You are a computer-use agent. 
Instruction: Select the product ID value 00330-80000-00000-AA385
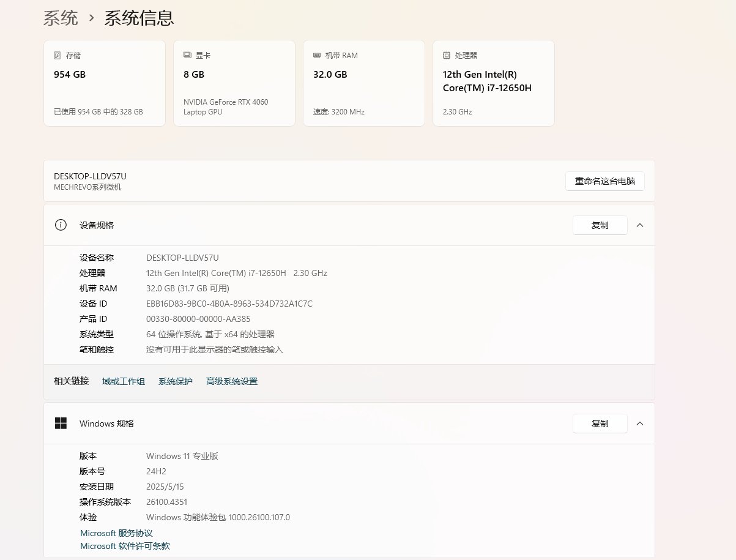[198, 319]
